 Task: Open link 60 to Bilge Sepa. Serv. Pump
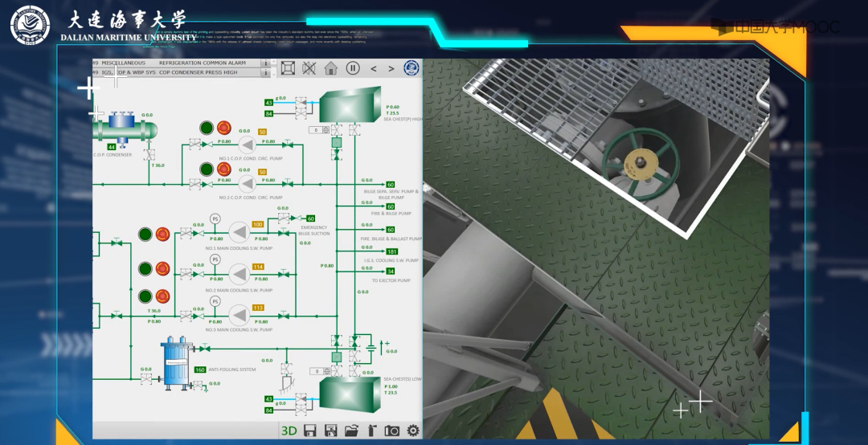[391, 185]
